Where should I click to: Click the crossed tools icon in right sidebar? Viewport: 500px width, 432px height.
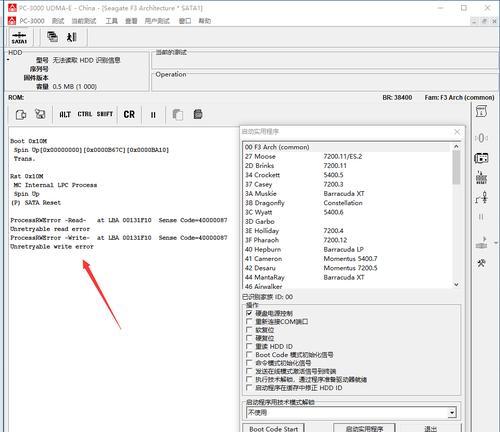(x=481, y=263)
